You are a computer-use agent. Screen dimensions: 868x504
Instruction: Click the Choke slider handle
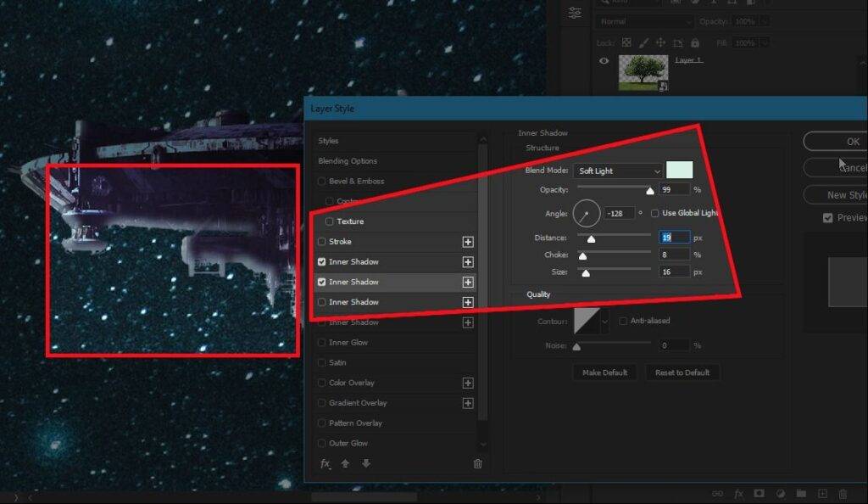[582, 256]
